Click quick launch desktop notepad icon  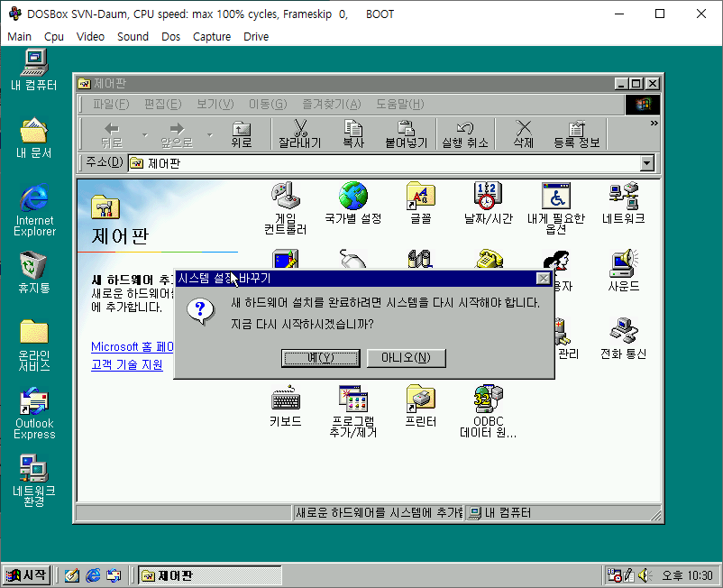pos(72,575)
